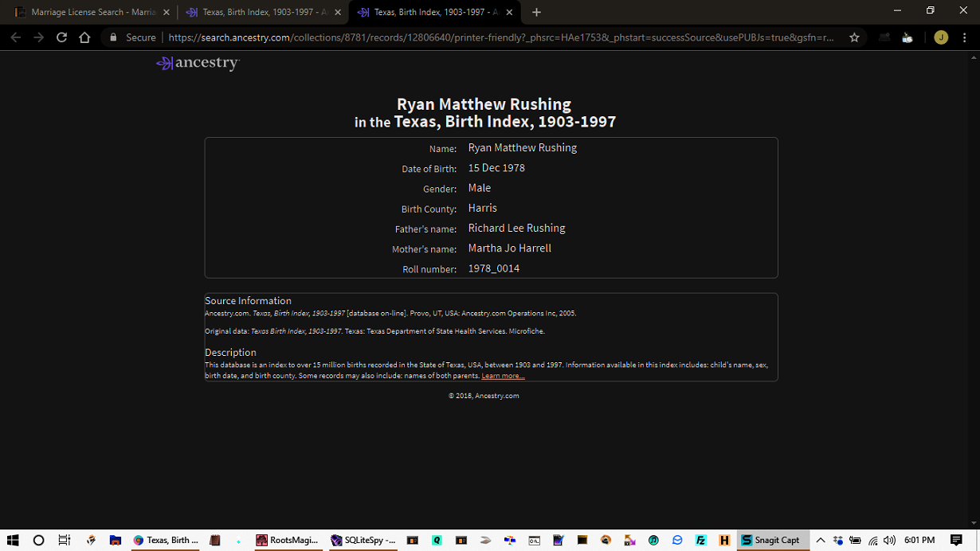Click the URL address bar
Screen dimensions: 980x551
point(500,37)
